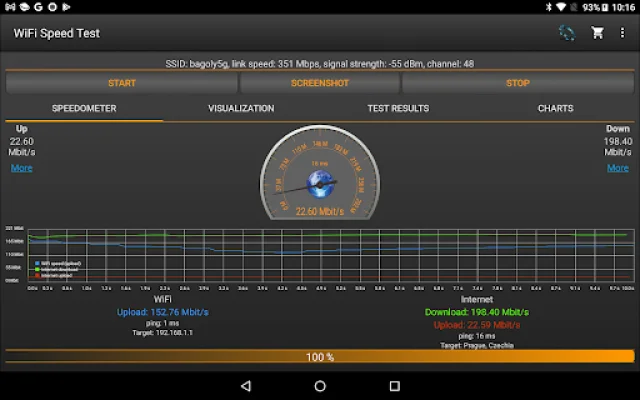
Task: Stop the running speed test
Action: click(x=518, y=83)
